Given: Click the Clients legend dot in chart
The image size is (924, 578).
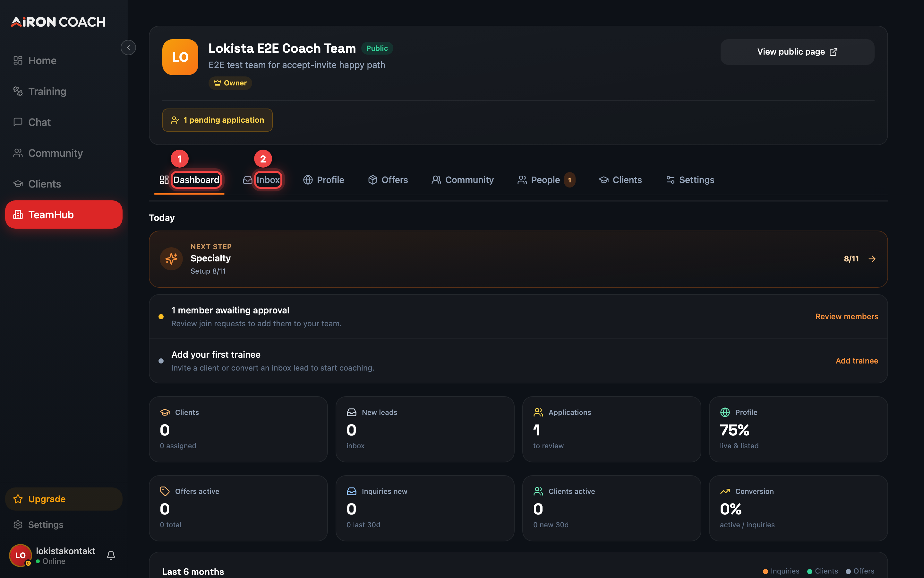Looking at the screenshot, I should 809,572.
